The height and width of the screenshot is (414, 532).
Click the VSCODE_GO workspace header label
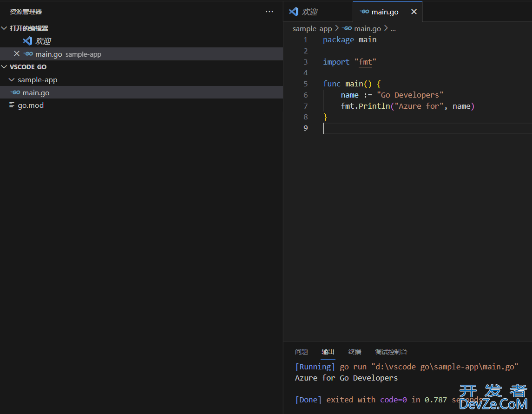click(28, 67)
